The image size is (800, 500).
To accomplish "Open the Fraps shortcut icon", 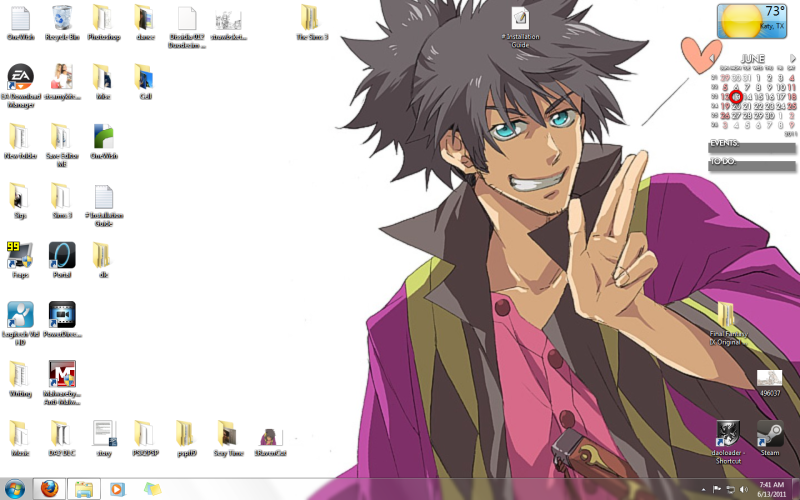I will coord(20,256).
